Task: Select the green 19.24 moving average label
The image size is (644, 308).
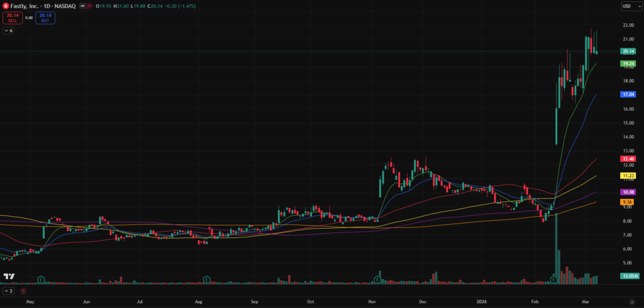Action: pos(628,64)
